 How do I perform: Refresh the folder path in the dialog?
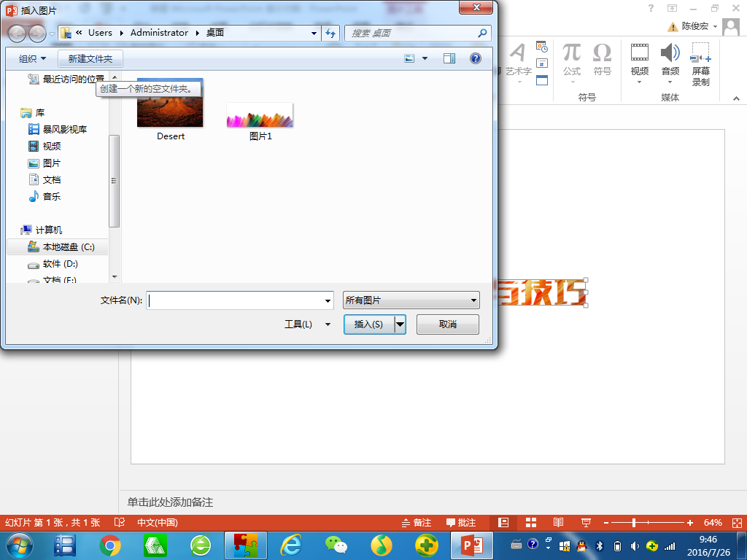(x=330, y=33)
